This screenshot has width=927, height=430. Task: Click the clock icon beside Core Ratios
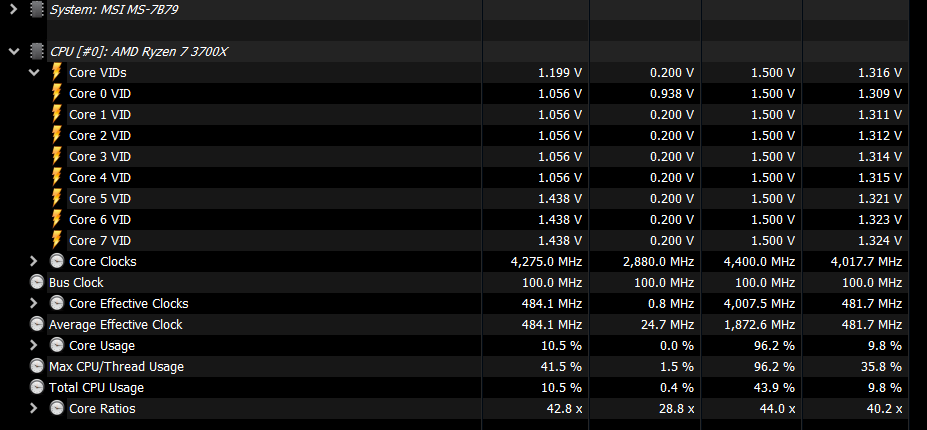tap(57, 408)
